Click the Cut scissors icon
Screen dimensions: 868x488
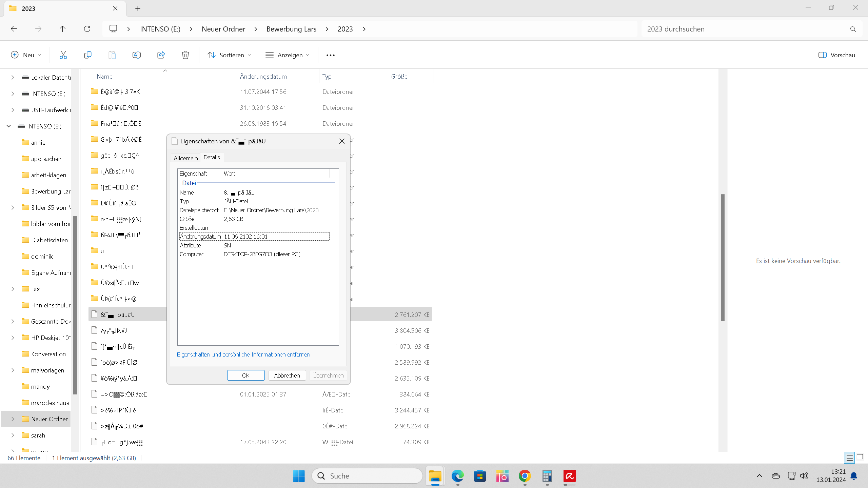[63, 55]
